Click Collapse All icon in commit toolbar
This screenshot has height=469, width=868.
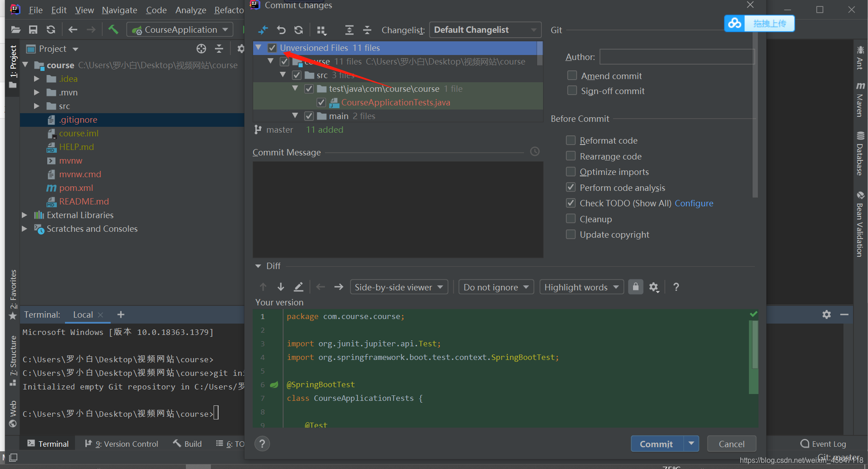click(367, 30)
